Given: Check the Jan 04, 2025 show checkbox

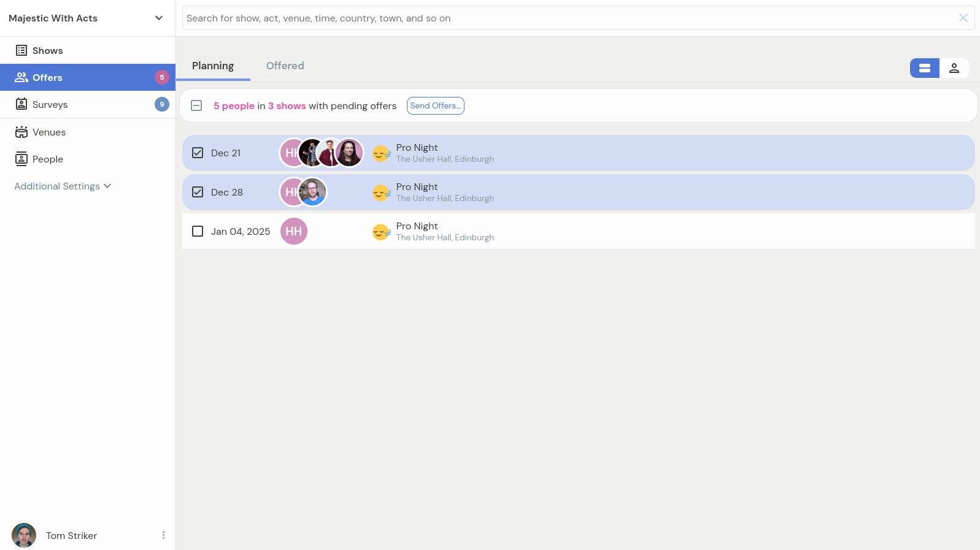Looking at the screenshot, I should point(198,231).
